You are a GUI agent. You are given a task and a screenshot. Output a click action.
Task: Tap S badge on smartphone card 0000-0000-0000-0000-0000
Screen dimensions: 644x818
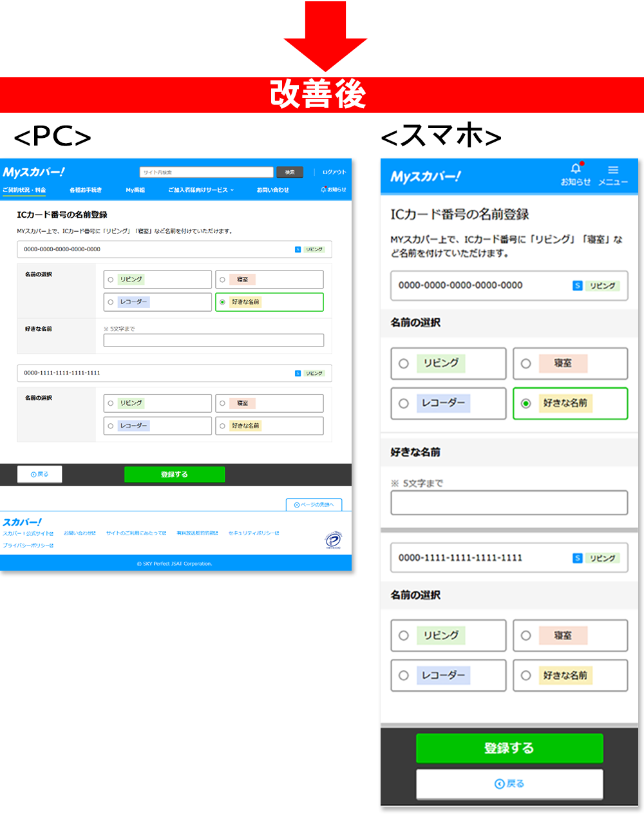(x=578, y=285)
